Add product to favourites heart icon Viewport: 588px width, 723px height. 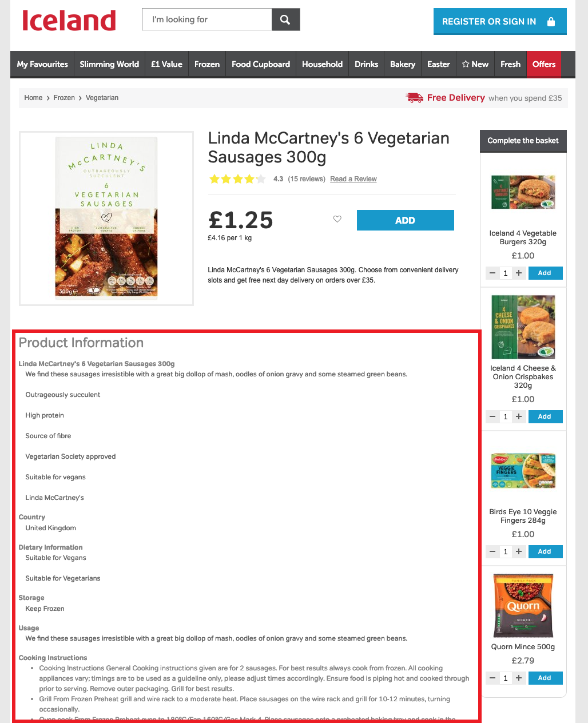pos(337,219)
